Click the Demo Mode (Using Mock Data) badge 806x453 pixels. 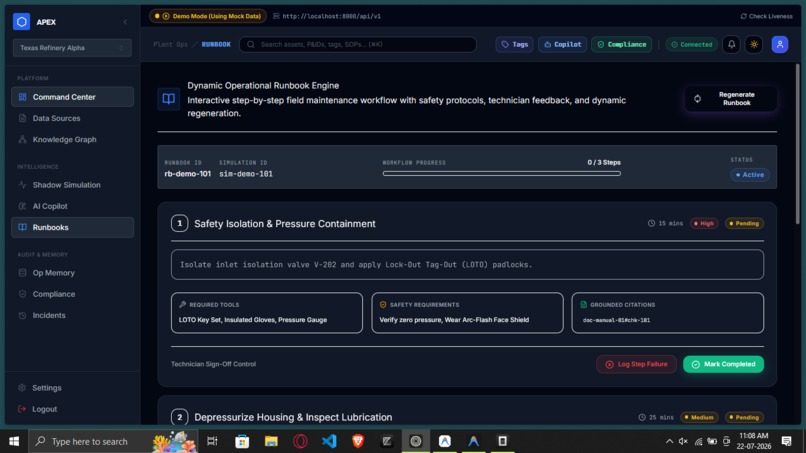pyautogui.click(x=208, y=16)
